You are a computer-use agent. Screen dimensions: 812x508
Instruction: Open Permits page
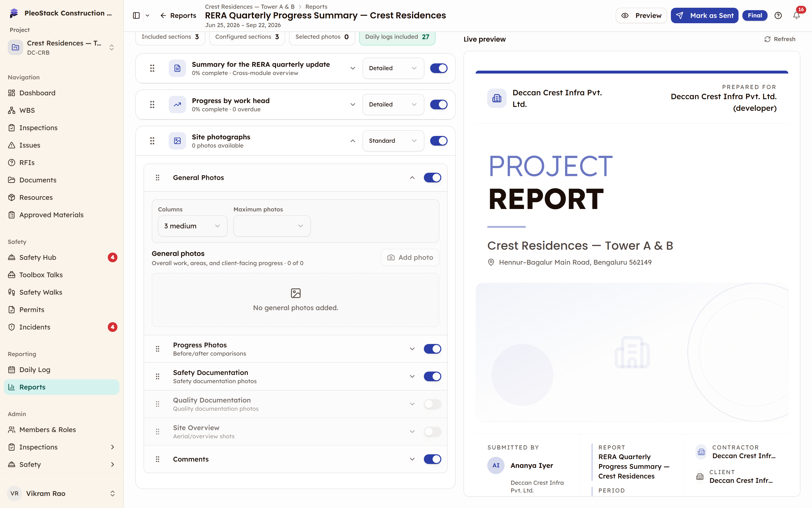point(62,310)
